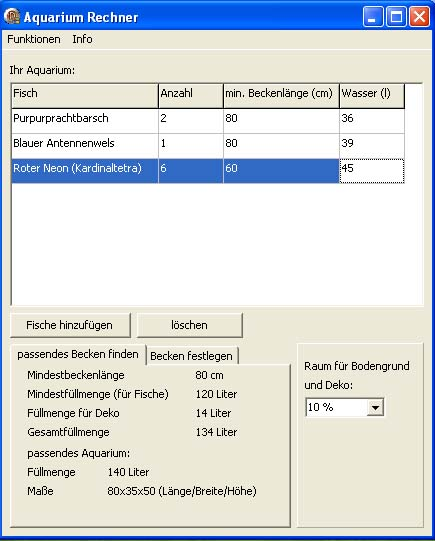Click the Aquarium Rechner title bar icon
The height and width of the screenshot is (541, 435).
12,16
